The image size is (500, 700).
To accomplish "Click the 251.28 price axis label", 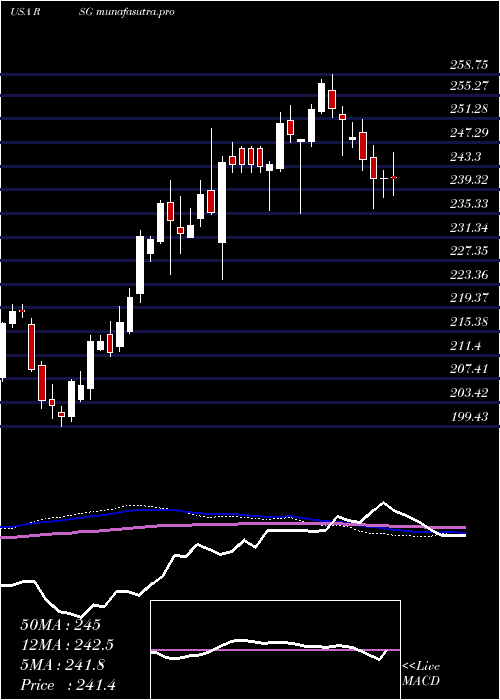I will (x=468, y=109).
